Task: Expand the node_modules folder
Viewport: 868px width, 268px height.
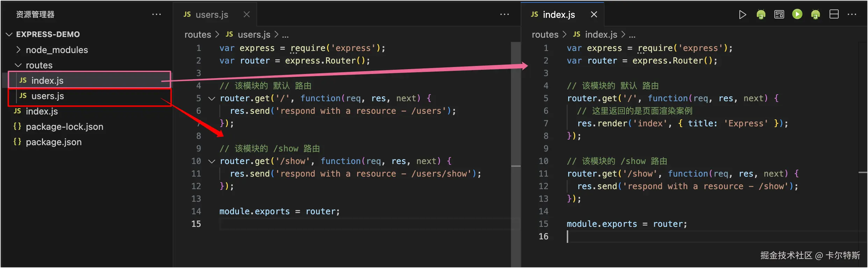Action: point(18,50)
